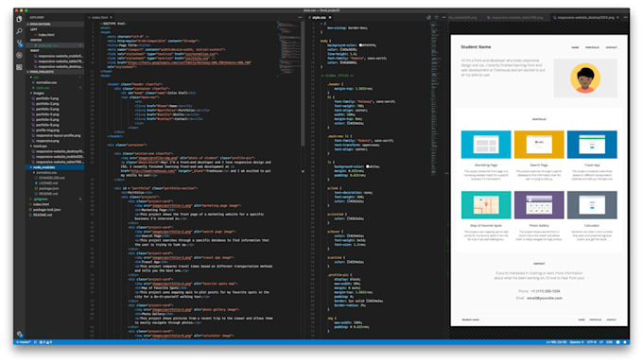This screenshot has width=643, height=364.
Task: Click the white background-color swatch in style.css
Action: [368, 166]
